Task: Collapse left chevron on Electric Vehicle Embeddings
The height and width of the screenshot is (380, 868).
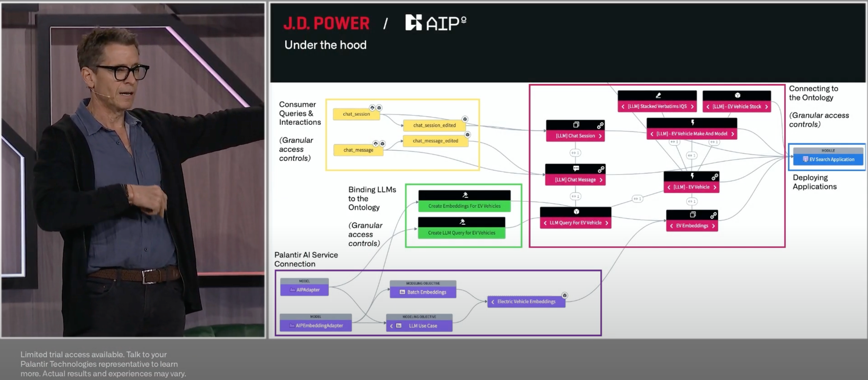Action: point(493,302)
